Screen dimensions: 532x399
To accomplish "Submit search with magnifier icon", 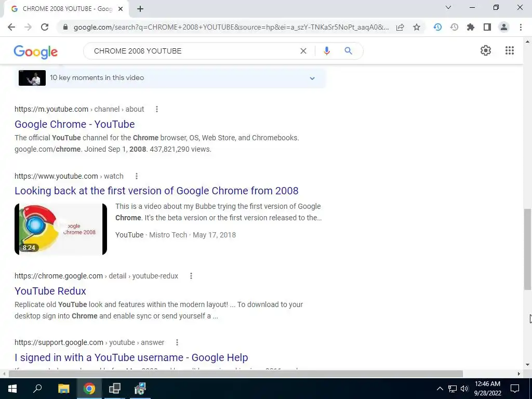I will click(348, 51).
